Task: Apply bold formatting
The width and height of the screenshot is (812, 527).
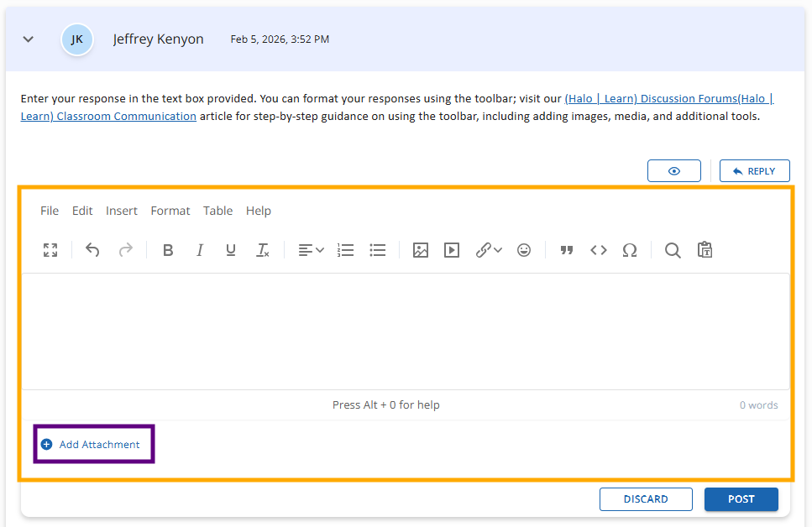Action: 168,250
